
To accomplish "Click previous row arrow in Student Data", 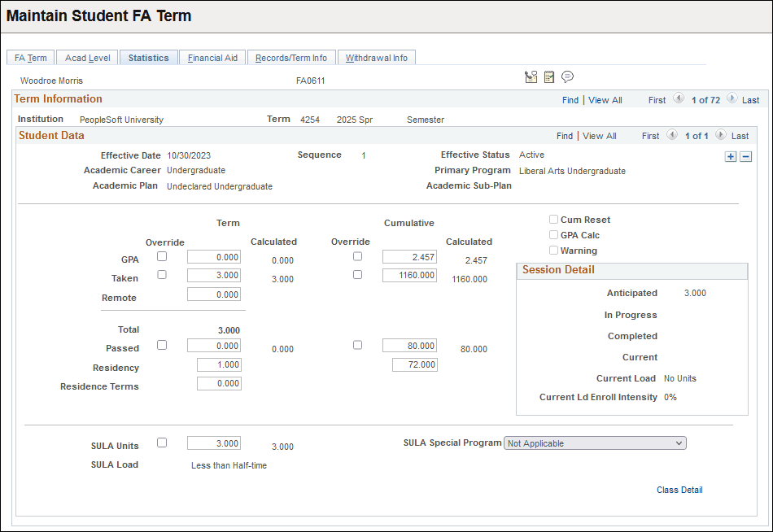I will 672,135.
